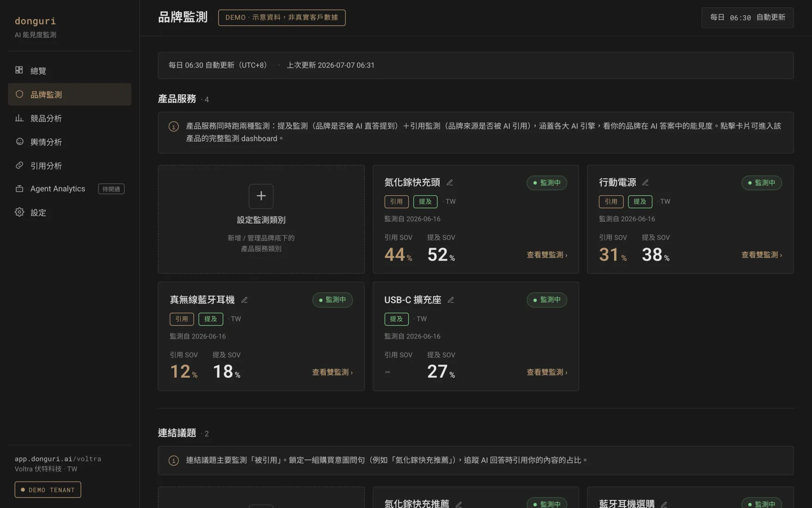Click 52% 提及 SOV value

pos(441,255)
